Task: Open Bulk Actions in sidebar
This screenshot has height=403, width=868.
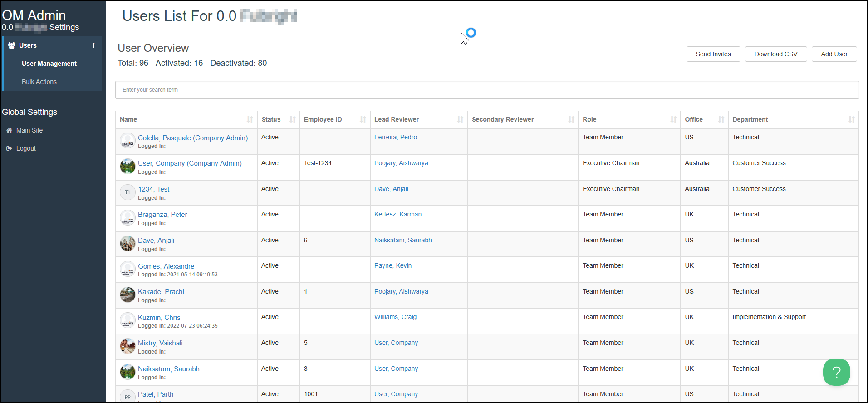Action: 39,82
